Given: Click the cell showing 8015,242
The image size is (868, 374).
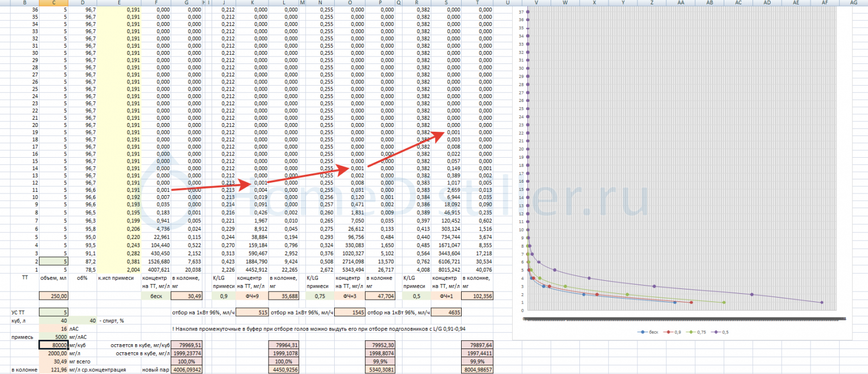Looking at the screenshot, I should pos(446,269).
